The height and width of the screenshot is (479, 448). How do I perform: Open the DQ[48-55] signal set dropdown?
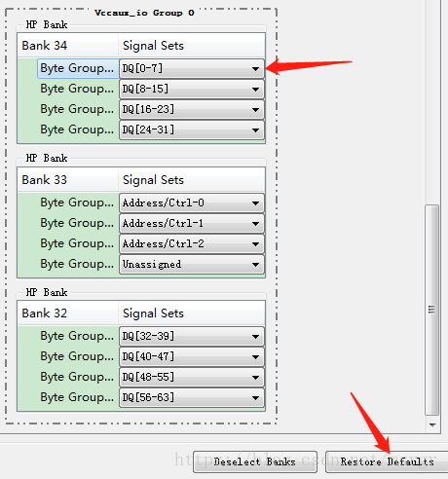click(192, 377)
